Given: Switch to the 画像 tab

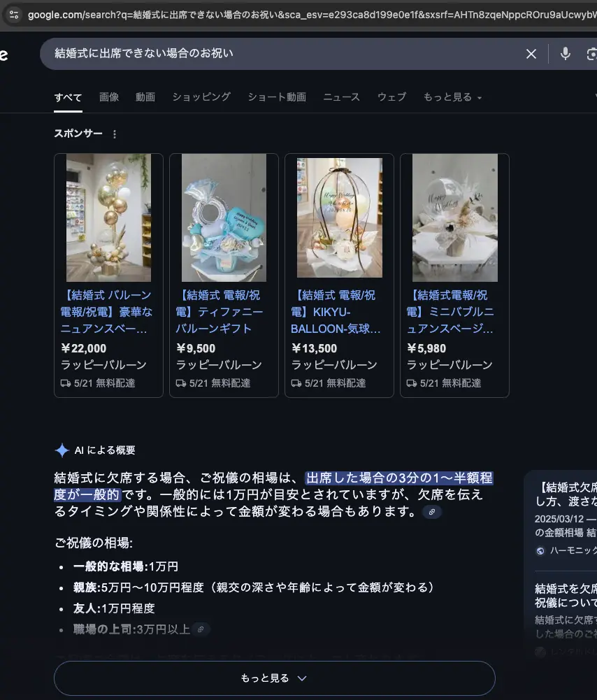Looking at the screenshot, I should coord(109,97).
